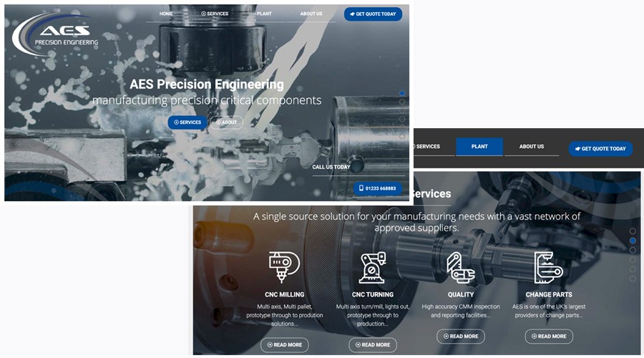Open the Home menu item

point(166,14)
